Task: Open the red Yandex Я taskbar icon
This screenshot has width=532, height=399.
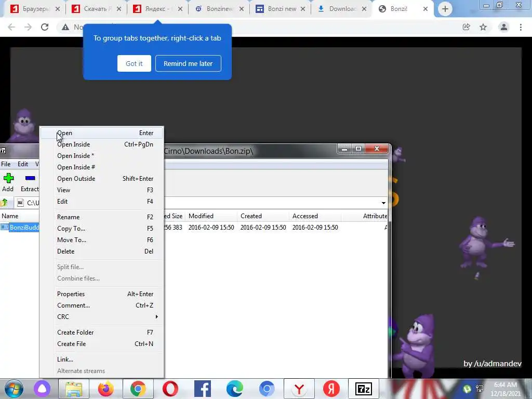Action: pos(331,389)
